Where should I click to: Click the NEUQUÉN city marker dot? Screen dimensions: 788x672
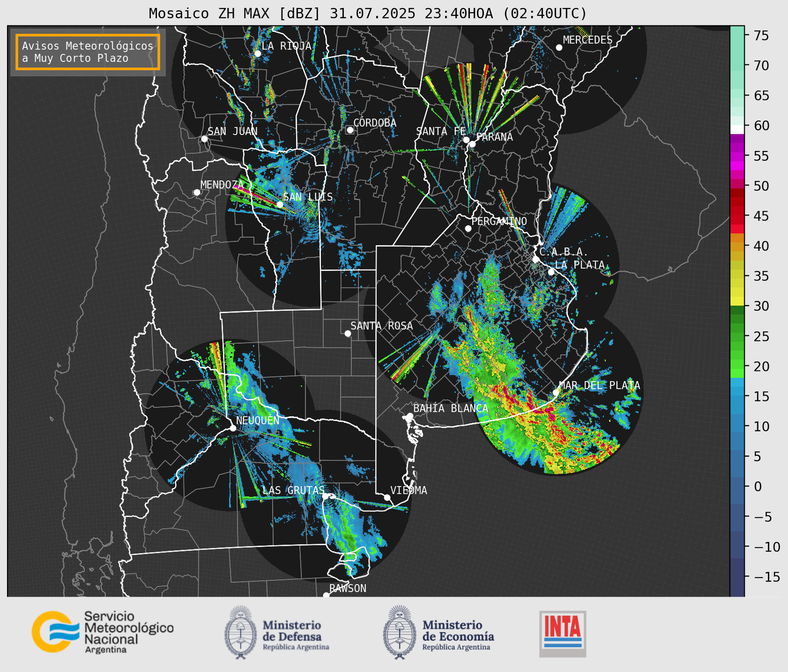[233, 428]
